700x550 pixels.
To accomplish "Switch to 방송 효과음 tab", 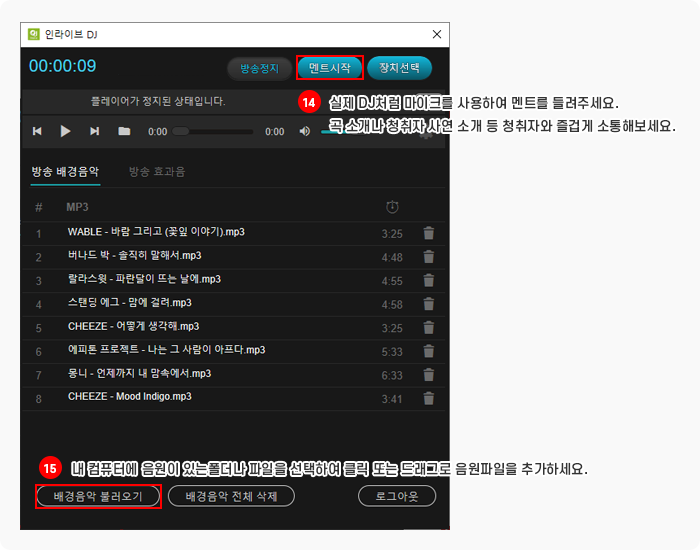I will click(x=157, y=172).
